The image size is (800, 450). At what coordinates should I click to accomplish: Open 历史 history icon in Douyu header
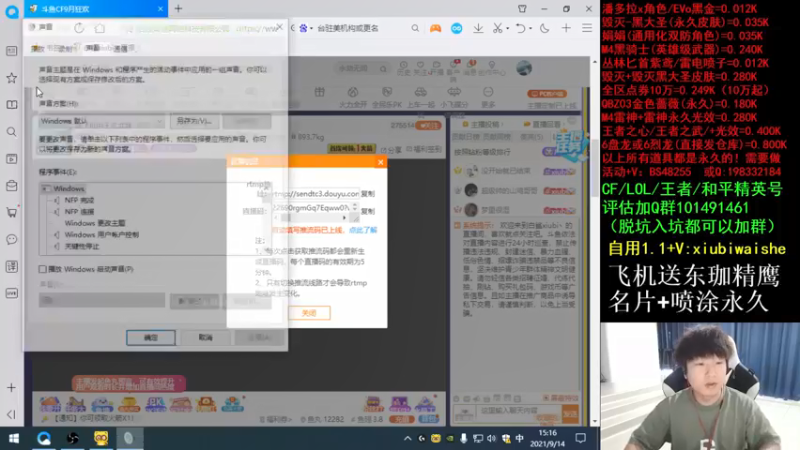(404, 68)
